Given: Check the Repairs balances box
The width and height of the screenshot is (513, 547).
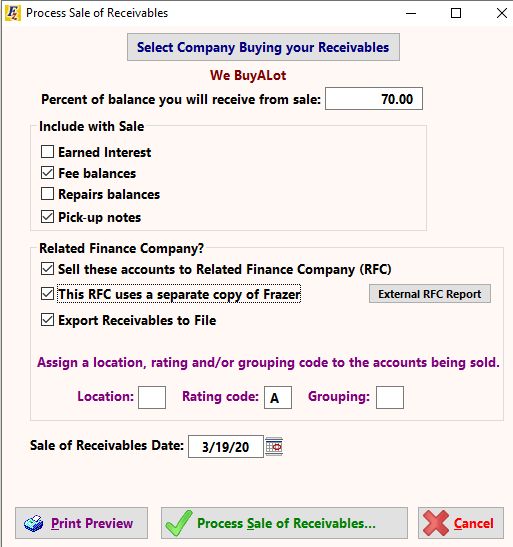Looking at the screenshot, I should click(47, 194).
